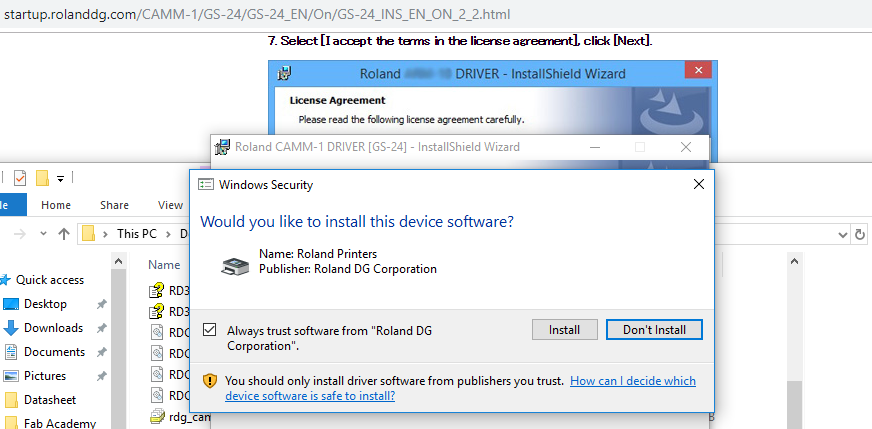Screen dimensions: 872x429
Task: Go up one folder level with the arrow
Action: click(64, 234)
